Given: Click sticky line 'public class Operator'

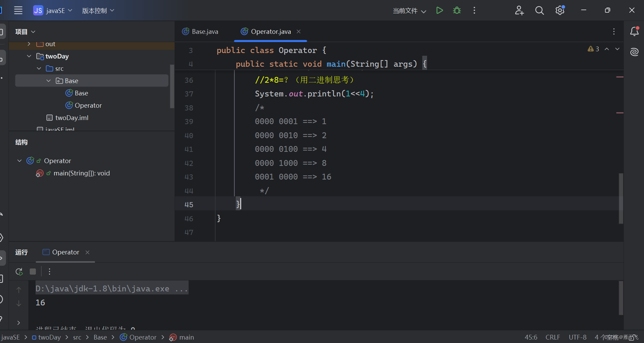Looking at the screenshot, I should click(271, 50).
